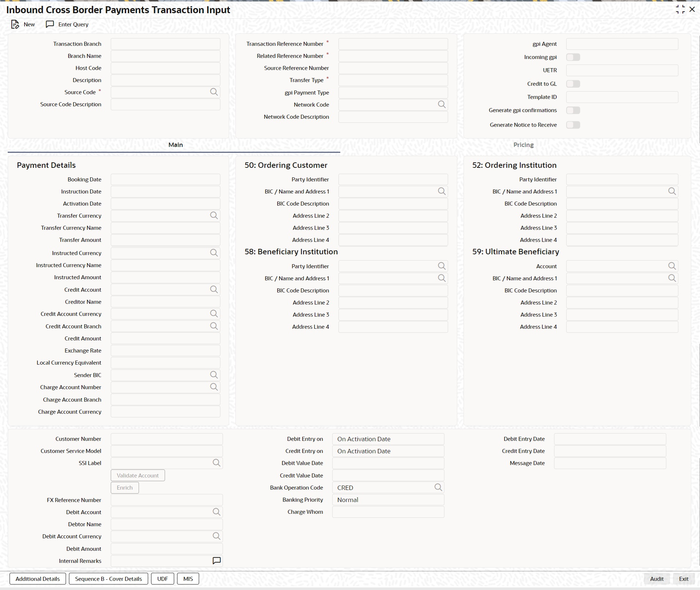Viewport: 700px width, 590px height.
Task: Open Network Code search lookup
Action: click(442, 104)
